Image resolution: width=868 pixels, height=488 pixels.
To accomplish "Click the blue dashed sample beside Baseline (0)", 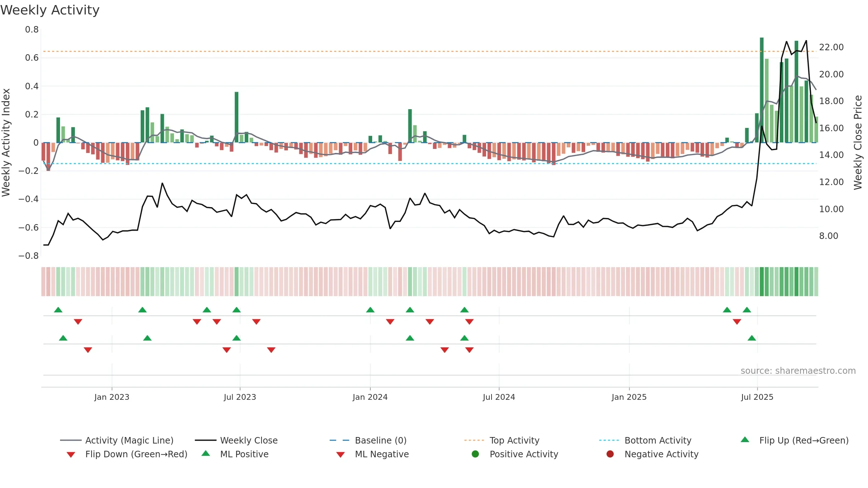I will (x=340, y=440).
